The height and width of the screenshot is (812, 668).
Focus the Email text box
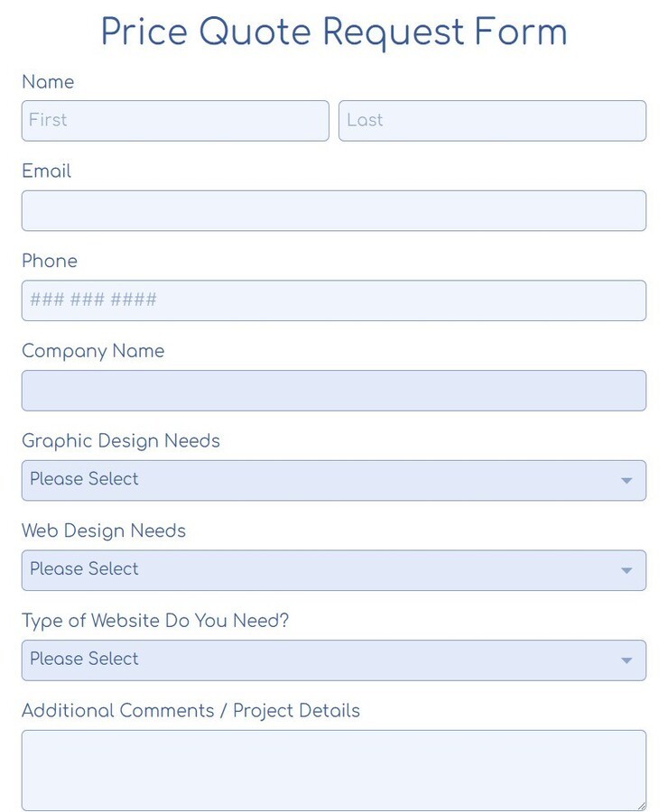pyautogui.click(x=334, y=211)
